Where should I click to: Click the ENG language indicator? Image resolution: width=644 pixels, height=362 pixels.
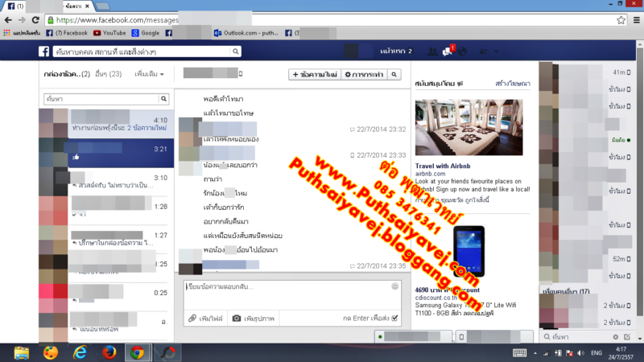pos(597,353)
